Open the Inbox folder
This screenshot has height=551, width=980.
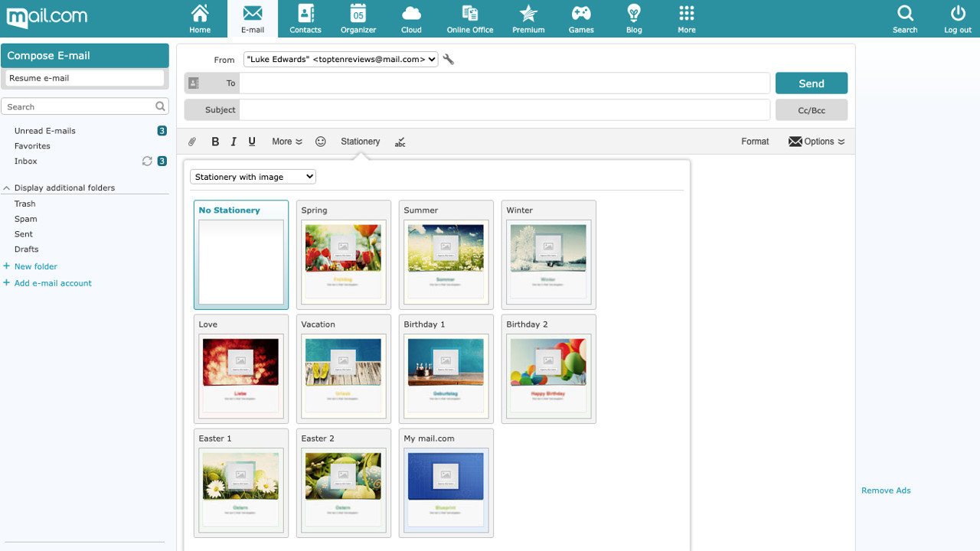pos(26,161)
